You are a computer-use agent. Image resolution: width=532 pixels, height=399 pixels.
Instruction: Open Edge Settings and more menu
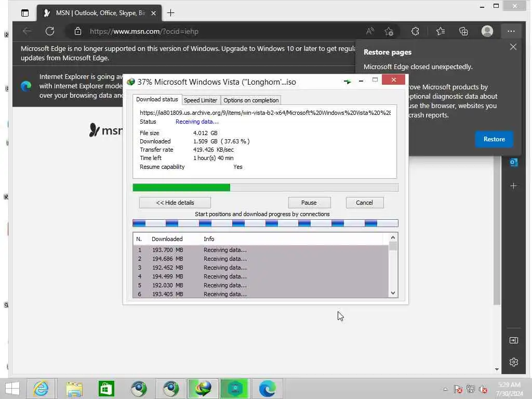pos(511,31)
